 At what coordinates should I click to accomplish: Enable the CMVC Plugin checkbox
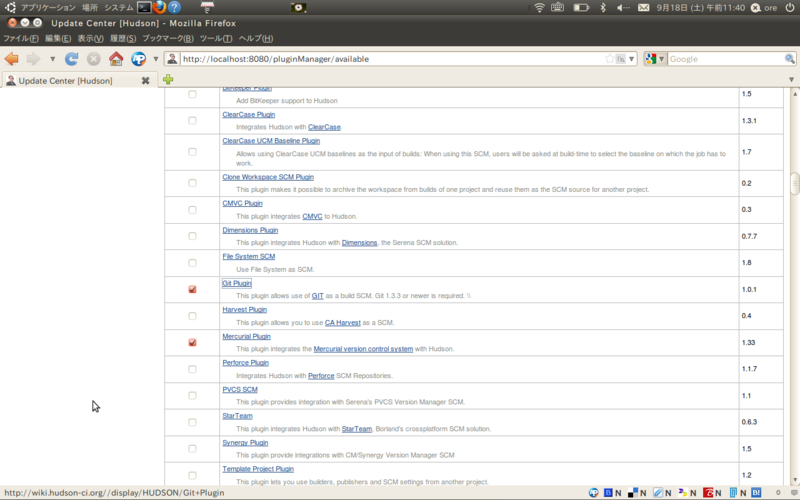[x=192, y=210]
